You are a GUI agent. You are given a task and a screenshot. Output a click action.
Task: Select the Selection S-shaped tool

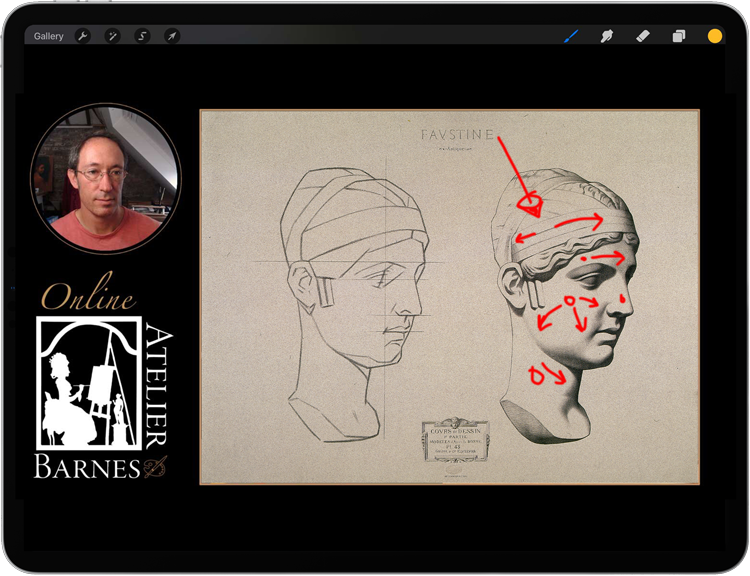point(142,36)
